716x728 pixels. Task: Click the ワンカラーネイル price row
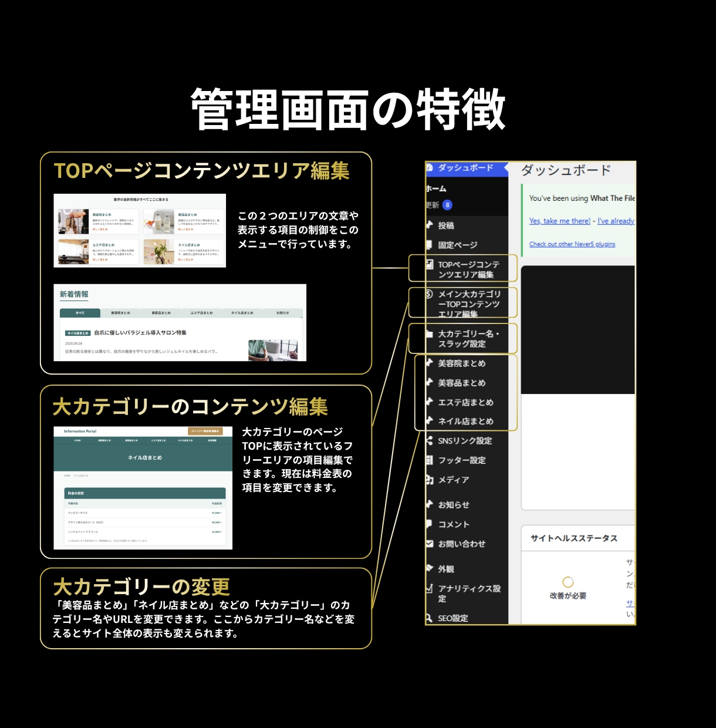tap(145, 513)
